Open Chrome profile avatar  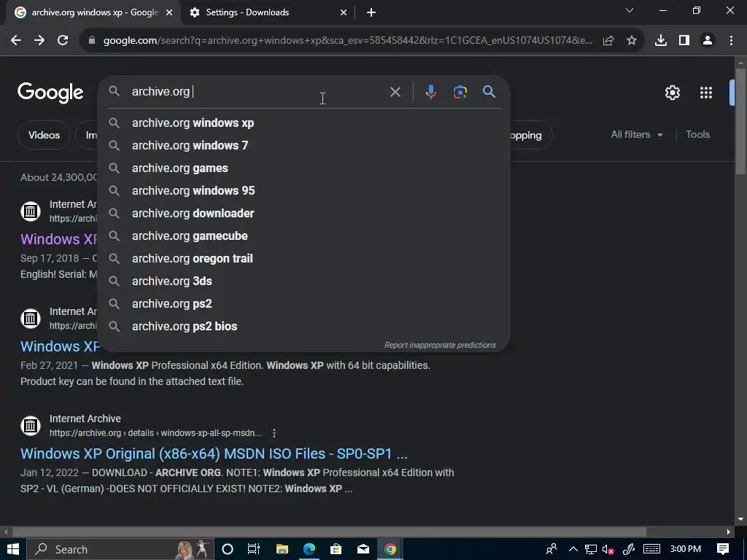point(708,41)
